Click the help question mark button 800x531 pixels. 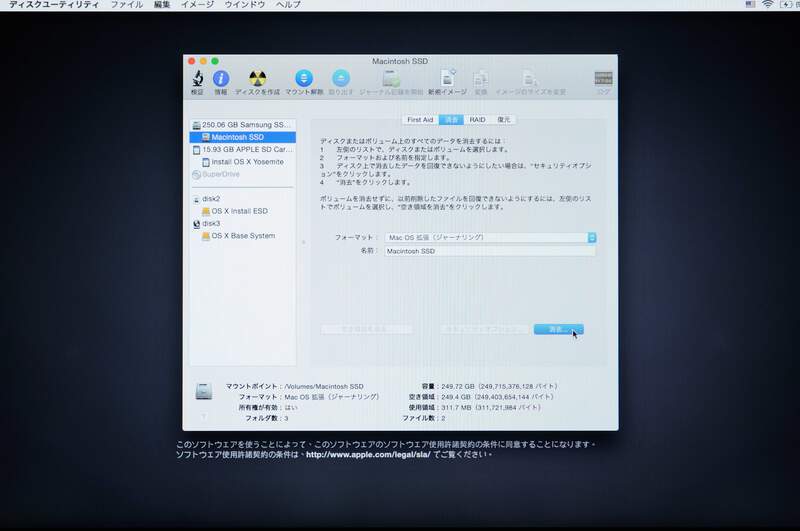point(204,417)
